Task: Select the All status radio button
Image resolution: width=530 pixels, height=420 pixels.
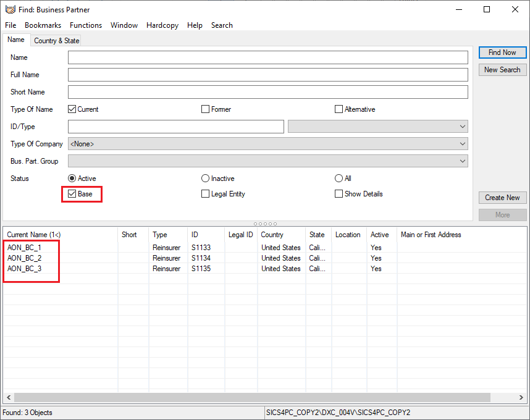Action: 339,178
